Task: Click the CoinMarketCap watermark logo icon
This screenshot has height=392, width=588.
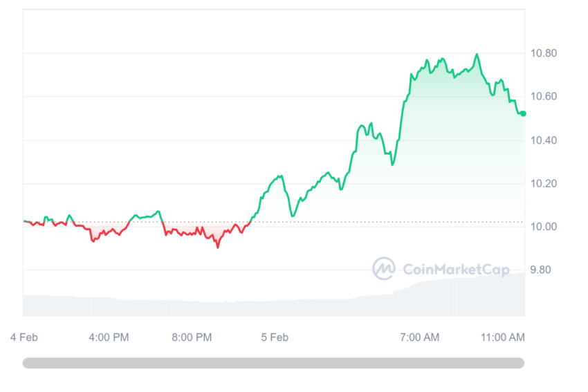Action: (384, 268)
